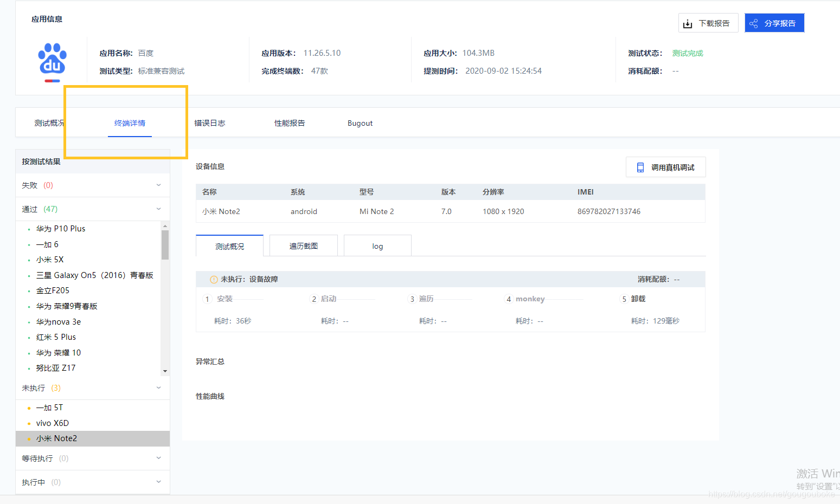Select 努比亚 Z17 device

tap(56, 368)
